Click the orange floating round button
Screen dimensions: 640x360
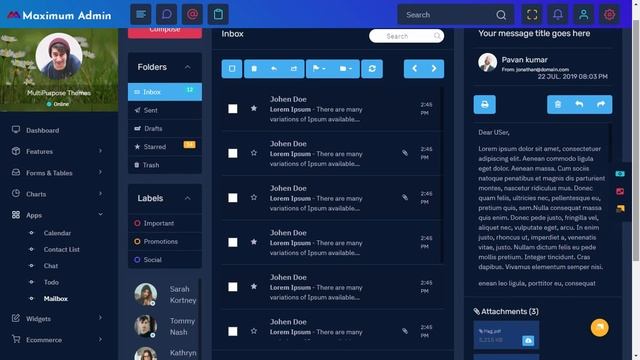600,327
